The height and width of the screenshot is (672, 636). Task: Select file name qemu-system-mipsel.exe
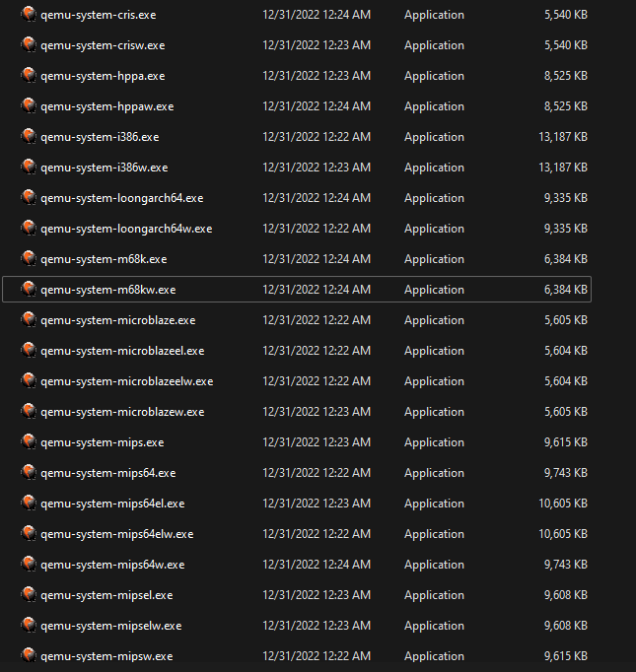tap(106, 595)
